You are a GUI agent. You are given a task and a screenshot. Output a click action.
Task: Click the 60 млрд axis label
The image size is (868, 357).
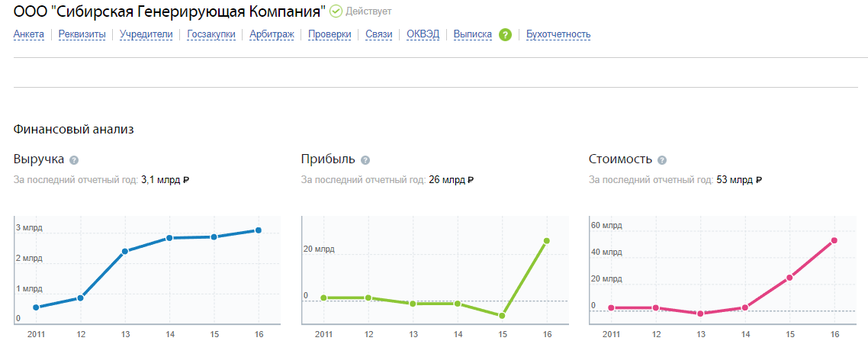point(606,225)
